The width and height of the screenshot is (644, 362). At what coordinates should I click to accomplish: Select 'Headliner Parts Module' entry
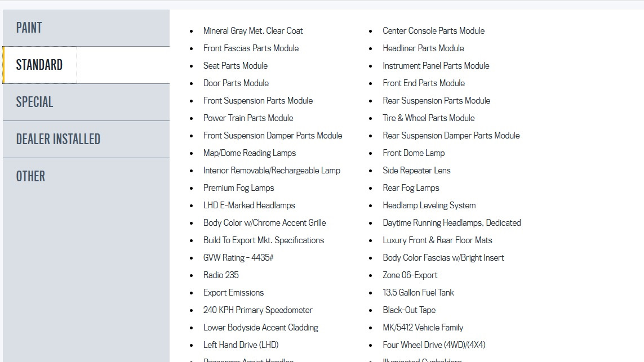424,48
